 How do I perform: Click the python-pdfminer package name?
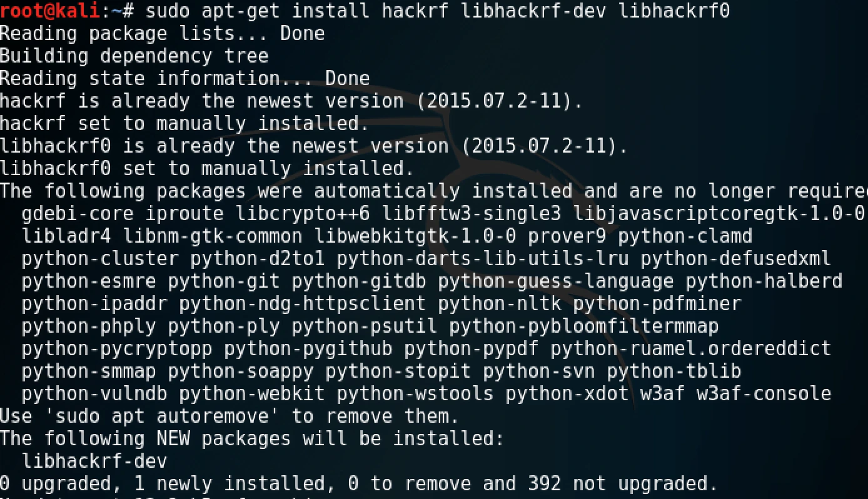[x=657, y=303]
